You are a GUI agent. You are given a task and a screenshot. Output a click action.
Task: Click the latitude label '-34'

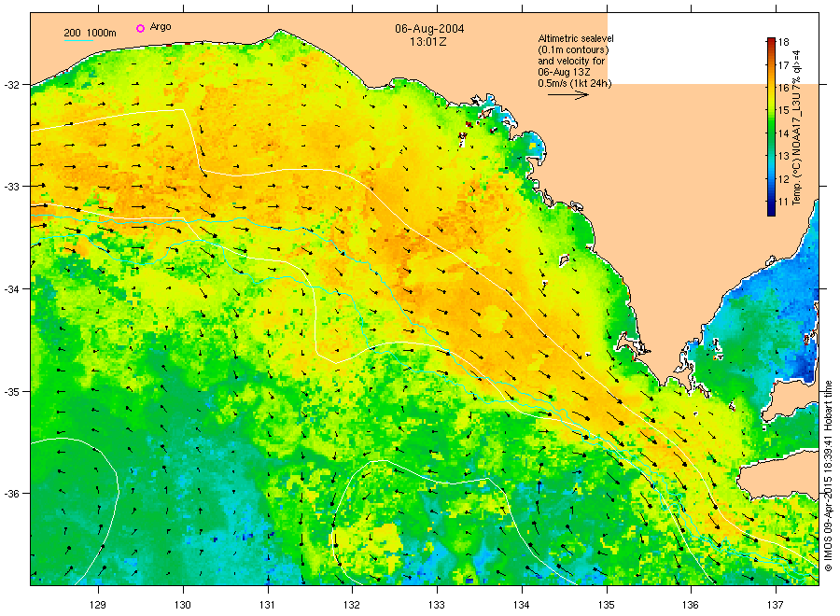[x=10, y=289]
